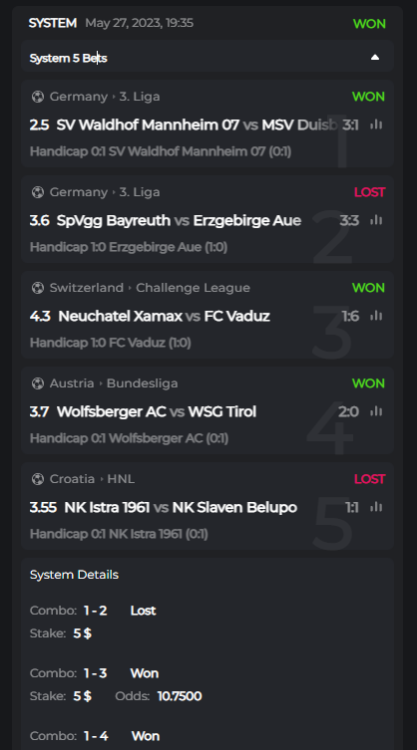The width and height of the screenshot is (417, 750).
Task: Collapse the System 5 Bets section
Action: 375,58
